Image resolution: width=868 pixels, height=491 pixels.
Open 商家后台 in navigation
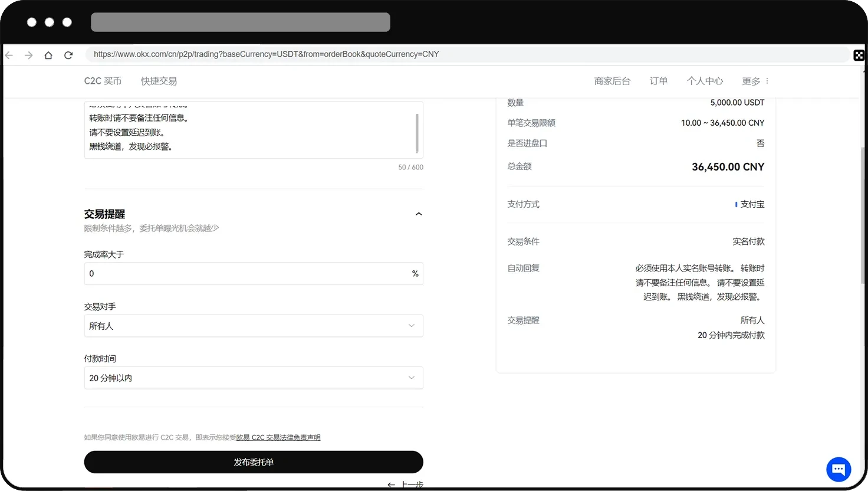(612, 81)
